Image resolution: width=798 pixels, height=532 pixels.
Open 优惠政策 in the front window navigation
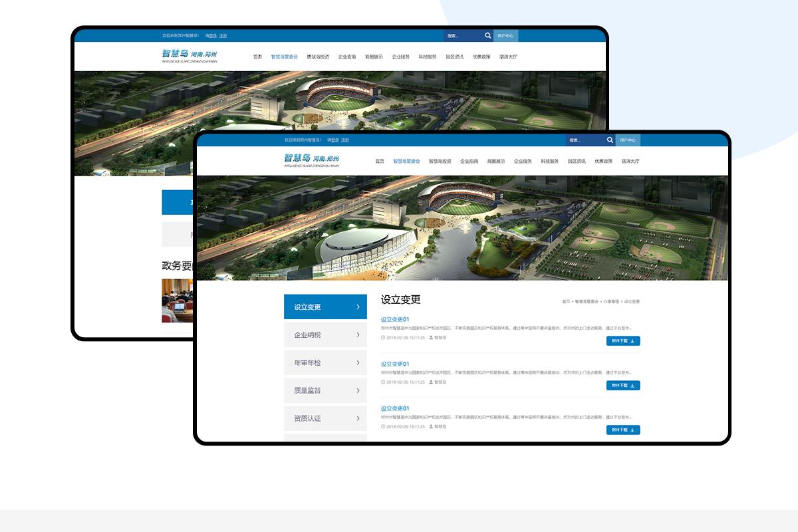pyautogui.click(x=604, y=162)
